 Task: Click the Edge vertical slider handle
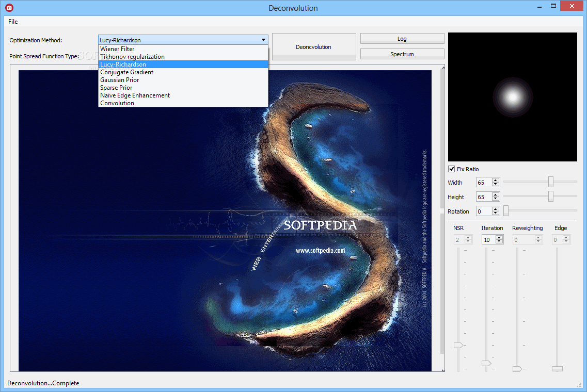pyautogui.click(x=557, y=369)
